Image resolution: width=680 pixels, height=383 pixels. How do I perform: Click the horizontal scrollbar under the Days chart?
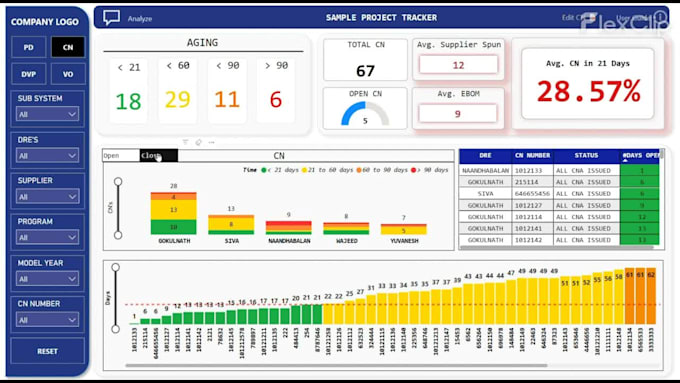click(336, 365)
